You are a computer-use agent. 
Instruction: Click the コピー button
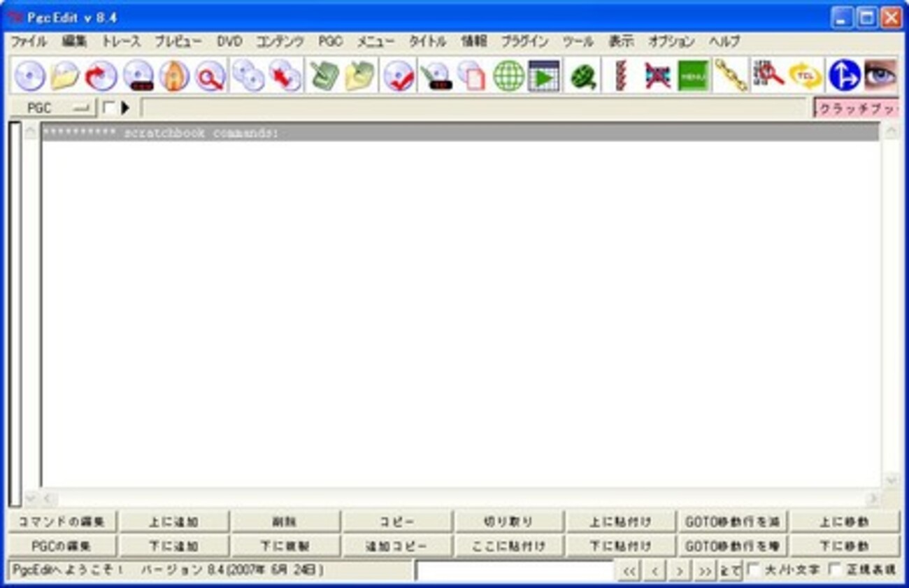click(396, 522)
